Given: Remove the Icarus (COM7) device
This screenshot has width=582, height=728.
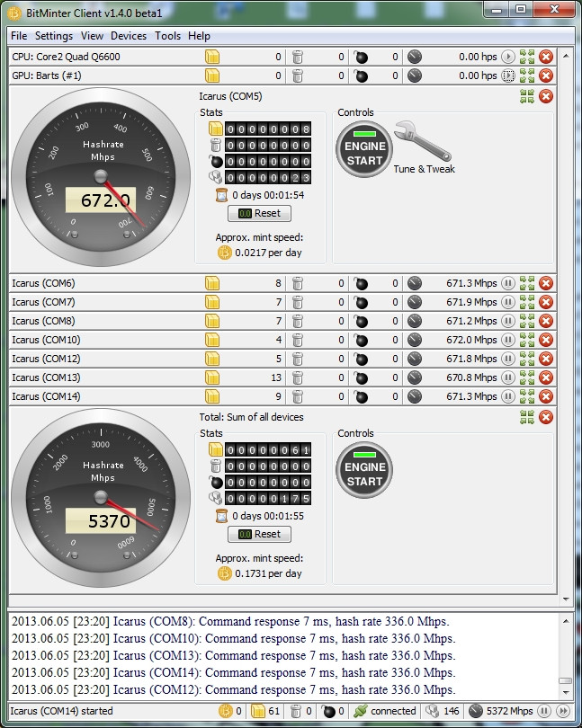Looking at the screenshot, I should click(546, 302).
